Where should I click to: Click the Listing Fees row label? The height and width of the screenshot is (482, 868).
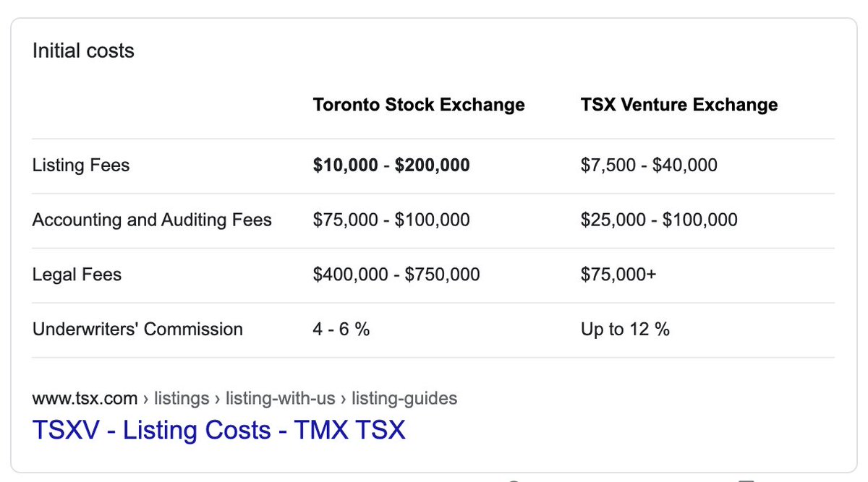pyautogui.click(x=81, y=165)
